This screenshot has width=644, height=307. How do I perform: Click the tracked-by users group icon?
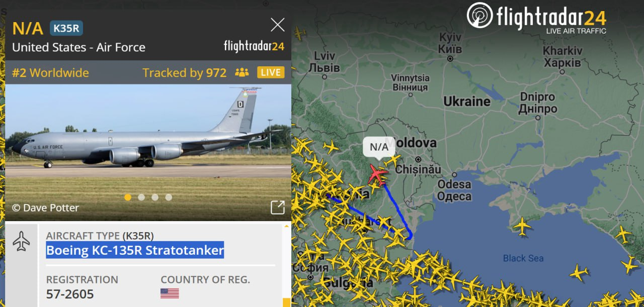242,72
